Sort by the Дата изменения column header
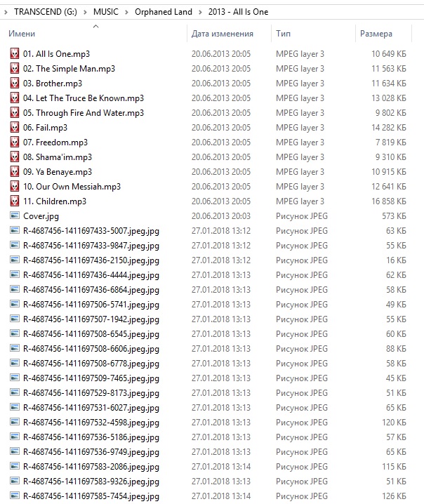Viewport: 424px width, 504px height. pyautogui.click(x=222, y=34)
